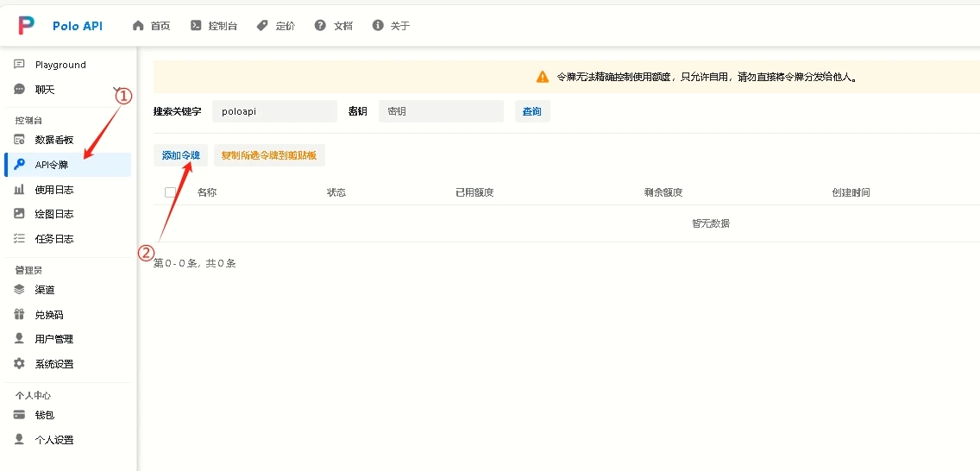980x471 pixels.
Task: Click the Playground message icon
Action: click(x=19, y=65)
